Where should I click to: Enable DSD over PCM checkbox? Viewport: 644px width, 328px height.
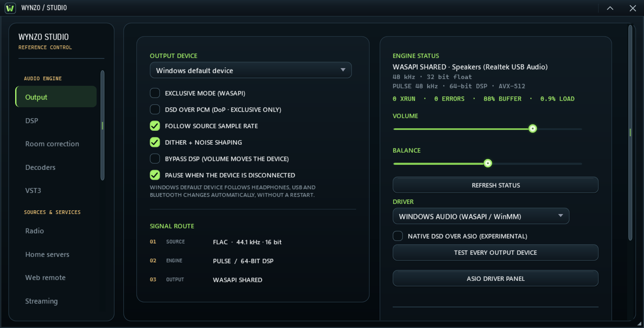click(155, 109)
